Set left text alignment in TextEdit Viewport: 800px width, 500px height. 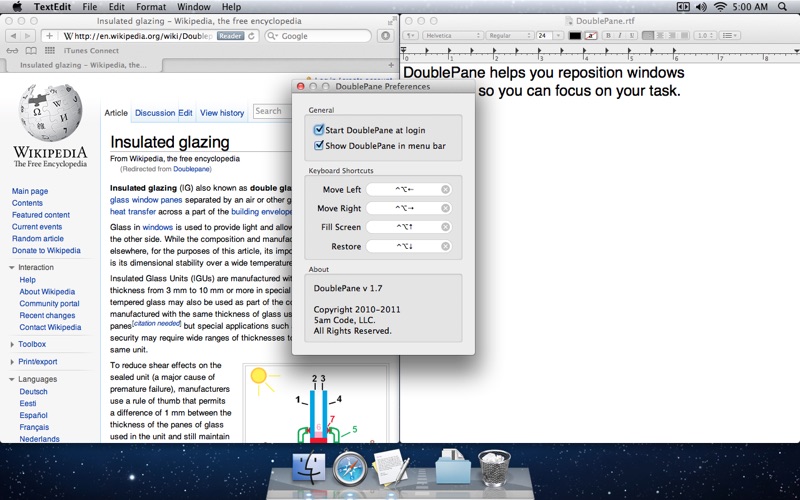pyautogui.click(x=648, y=35)
